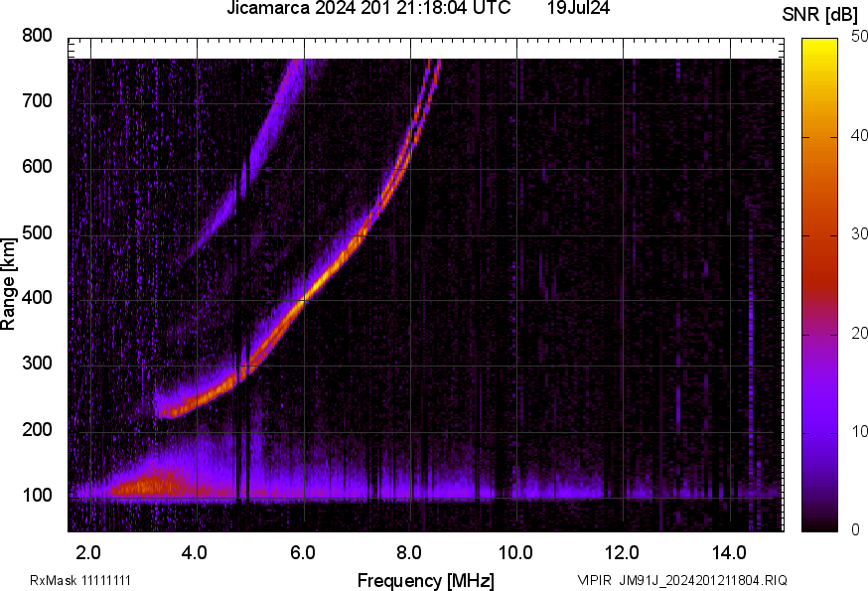
Task: Click the date label '19Jul24'
Action: [578, 8]
